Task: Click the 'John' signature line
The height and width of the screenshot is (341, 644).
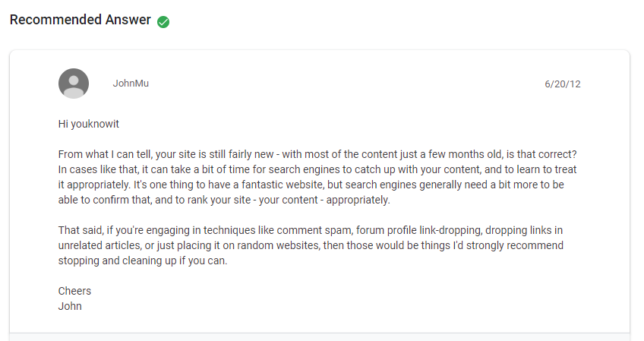Action: click(x=70, y=306)
